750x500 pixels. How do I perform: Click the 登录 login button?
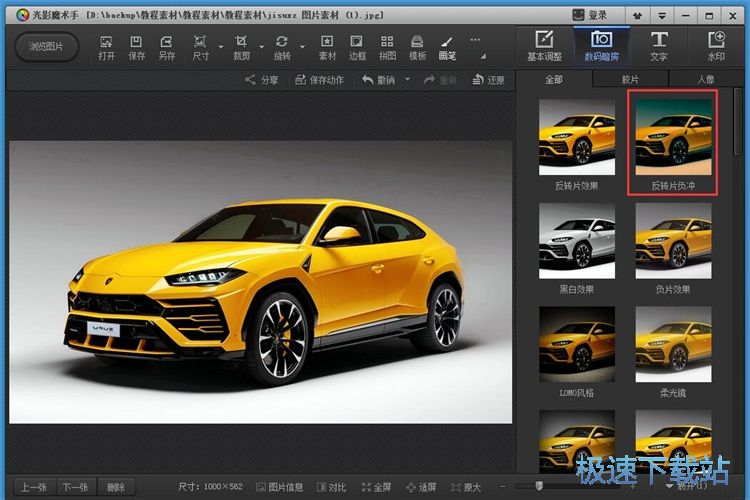[x=590, y=15]
